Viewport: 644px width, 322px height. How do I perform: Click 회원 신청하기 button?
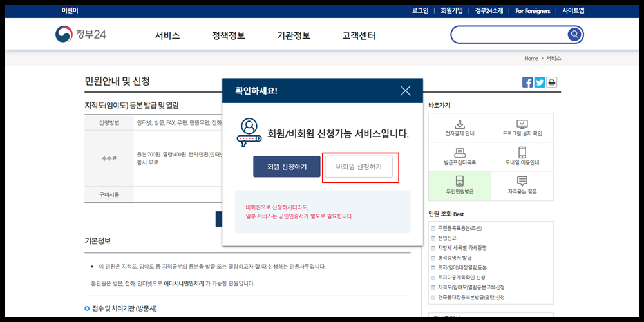coord(287,167)
